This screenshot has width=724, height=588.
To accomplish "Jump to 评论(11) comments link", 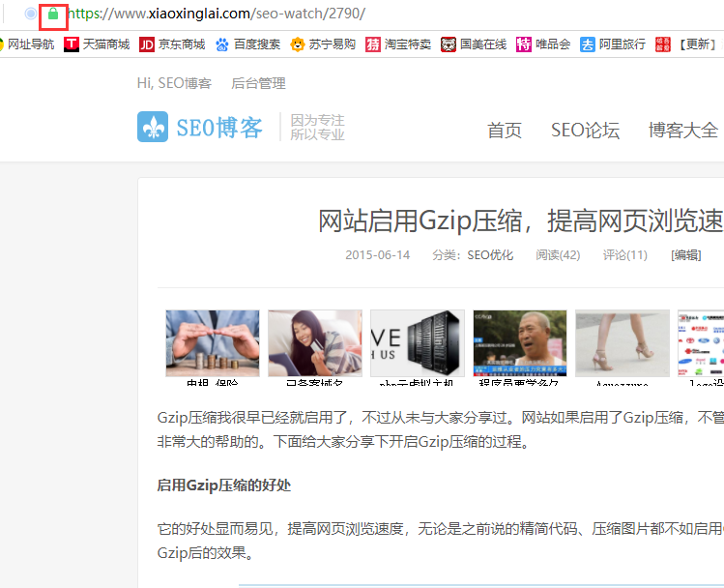I will click(624, 255).
